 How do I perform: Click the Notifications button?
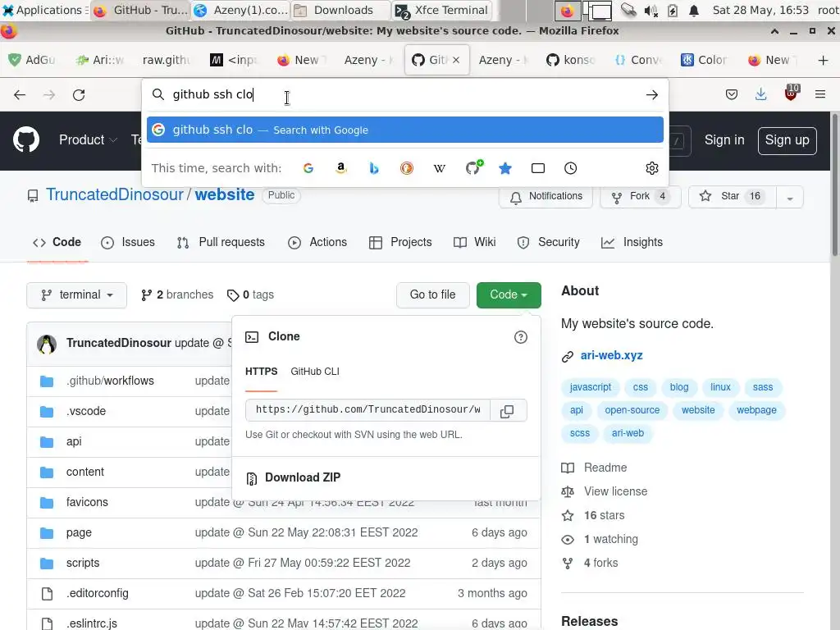(x=546, y=197)
